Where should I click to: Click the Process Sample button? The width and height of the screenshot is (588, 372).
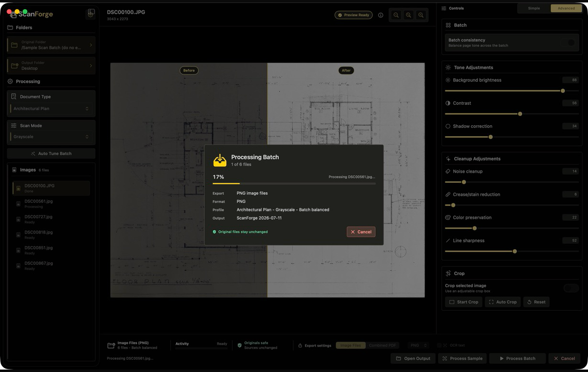(x=463, y=358)
